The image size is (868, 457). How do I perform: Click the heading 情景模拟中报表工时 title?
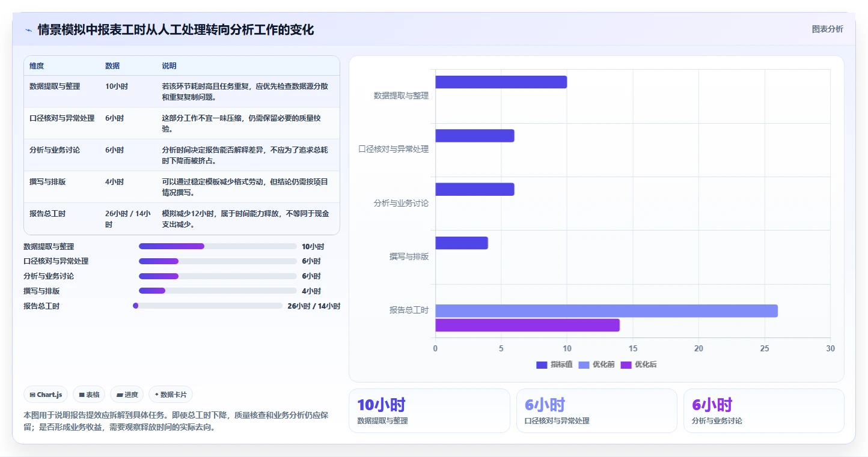click(x=176, y=29)
